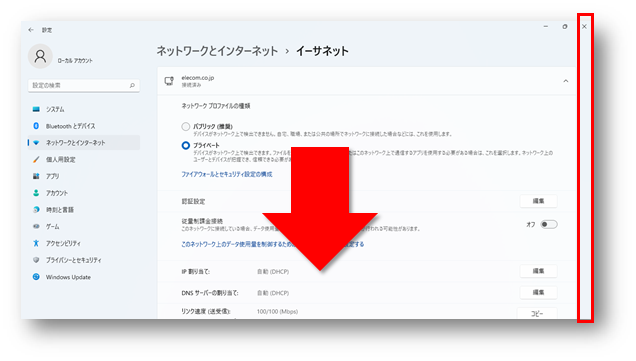The width and height of the screenshot is (636, 361).
Task: Click 編集 for DNS サーバーの割り当て
Action: pos(538,292)
